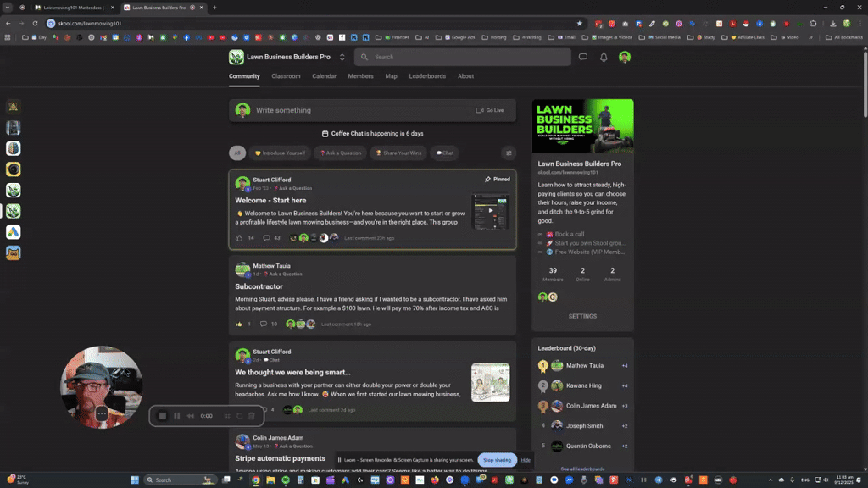The width and height of the screenshot is (868, 488).
Task: Reload the page in the browser
Action: (35, 23)
